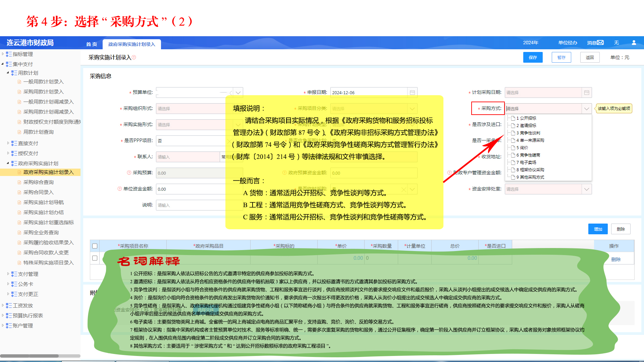Click the document icon of 5 询价
This screenshot has height=362, width=644.
pyautogui.click(x=513, y=148)
